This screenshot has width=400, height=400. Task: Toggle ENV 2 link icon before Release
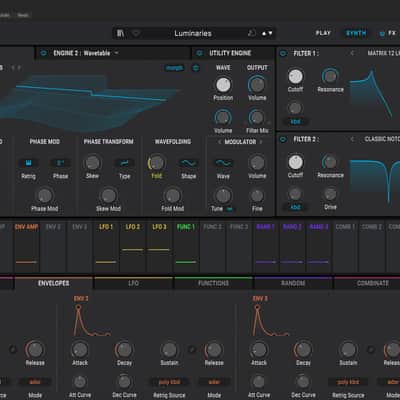click(192, 349)
